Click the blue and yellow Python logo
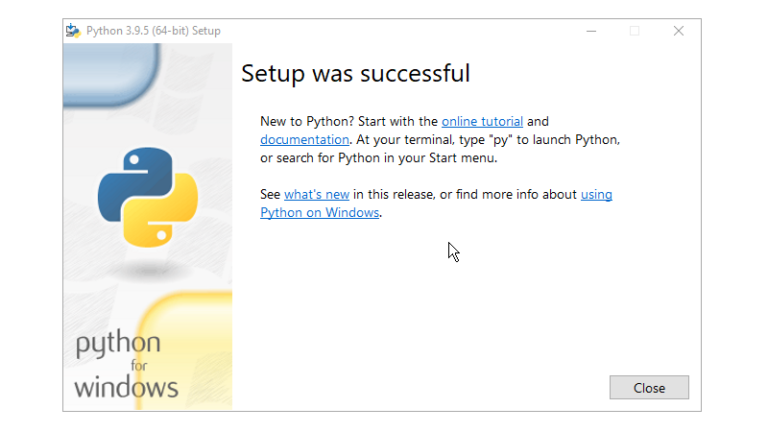Screen dimensions: 768x432 (147, 197)
